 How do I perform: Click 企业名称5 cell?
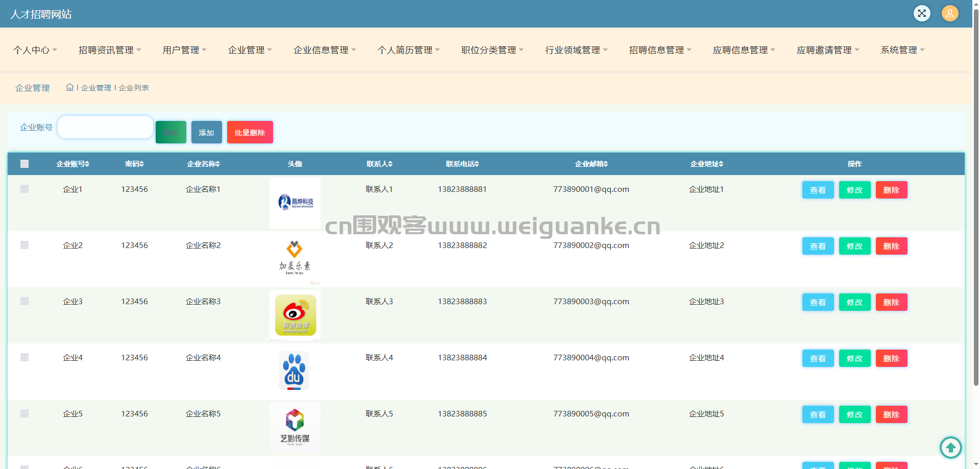203,413
